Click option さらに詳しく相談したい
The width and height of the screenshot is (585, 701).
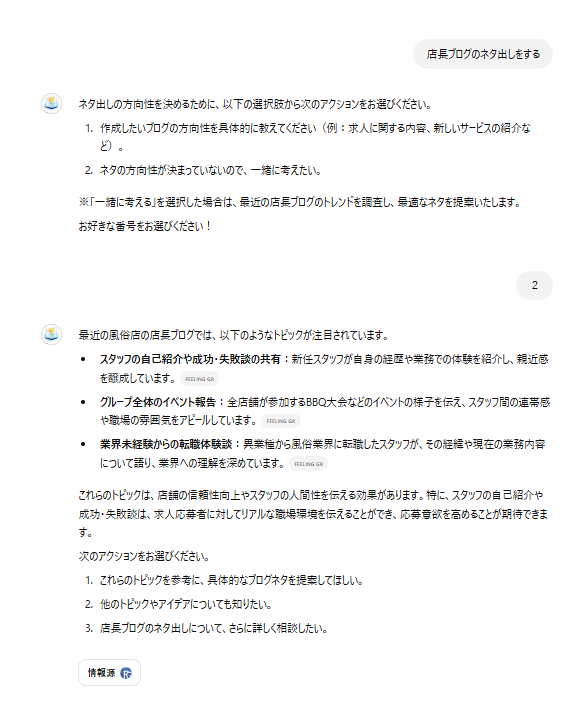(214, 628)
